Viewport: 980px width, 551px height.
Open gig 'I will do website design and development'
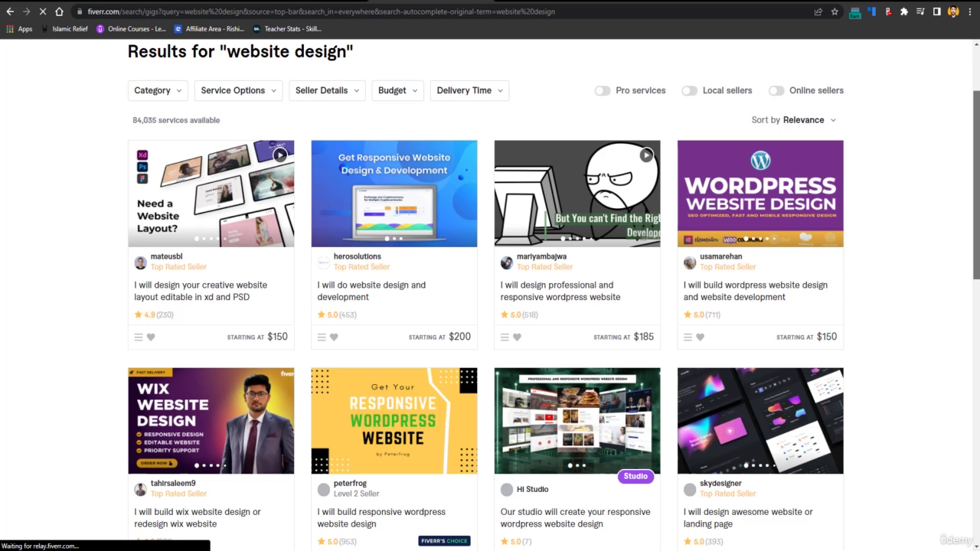pos(371,291)
